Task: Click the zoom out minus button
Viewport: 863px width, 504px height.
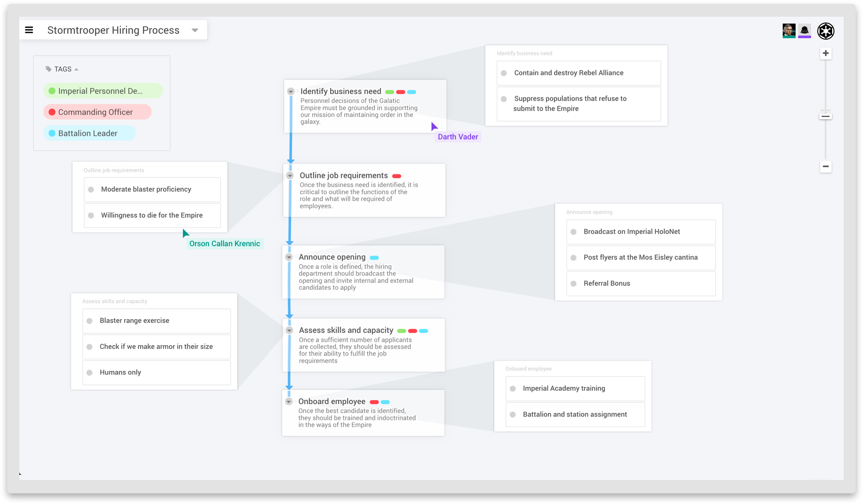Action: point(825,166)
